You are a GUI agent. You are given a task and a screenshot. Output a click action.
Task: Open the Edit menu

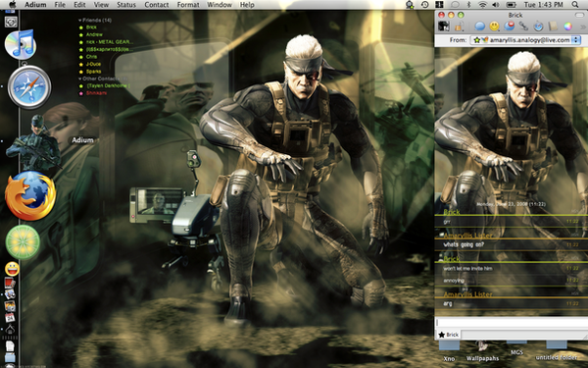point(79,5)
